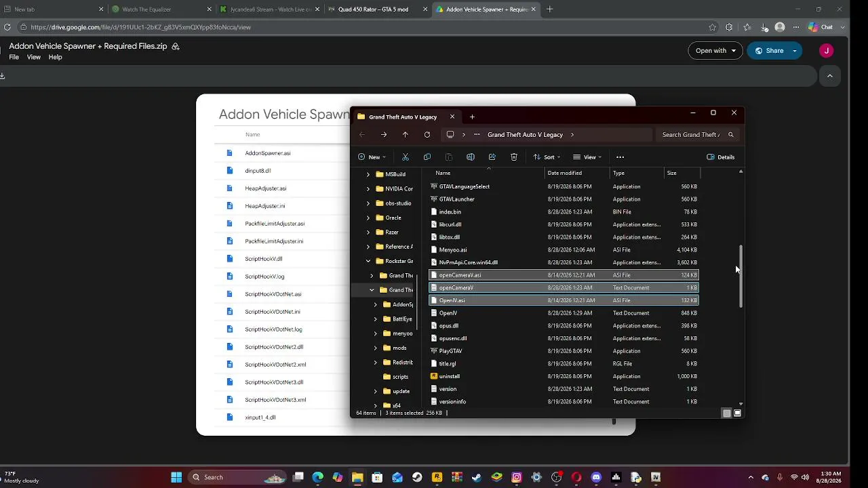This screenshot has height=488, width=868.
Task: Open Instagram from the taskbar
Action: (517, 477)
